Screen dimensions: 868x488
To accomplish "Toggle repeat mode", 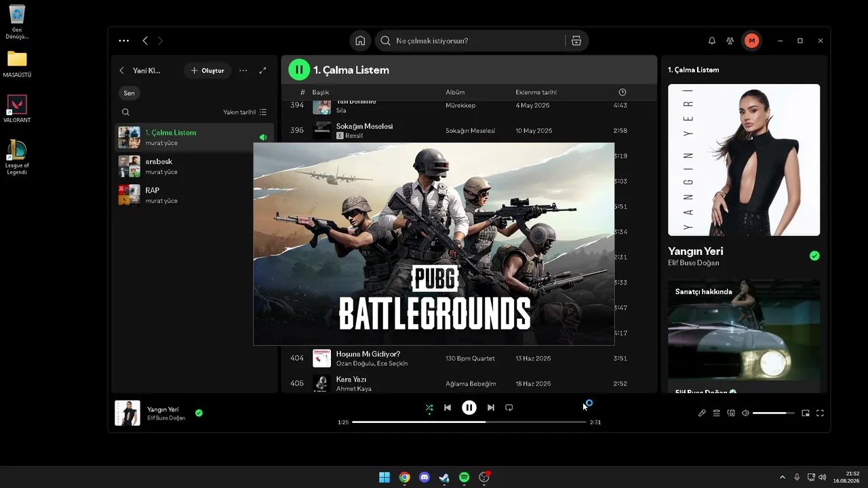I will coord(509,407).
